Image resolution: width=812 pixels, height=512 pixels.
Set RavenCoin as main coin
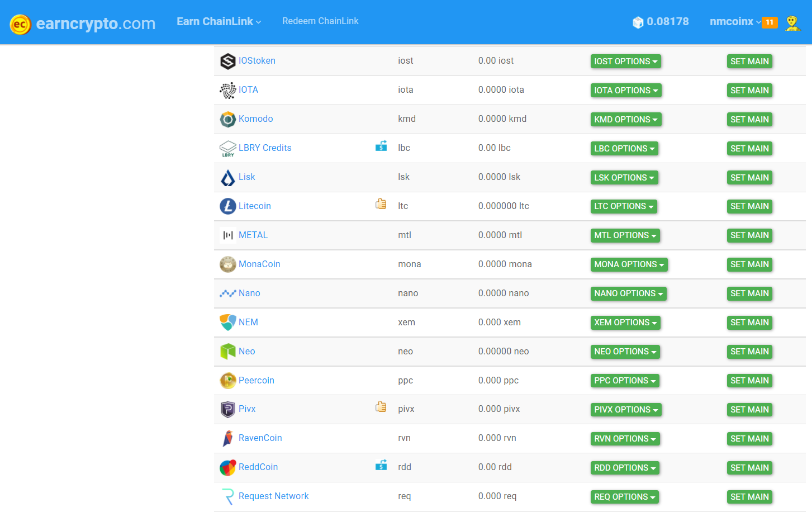749,439
